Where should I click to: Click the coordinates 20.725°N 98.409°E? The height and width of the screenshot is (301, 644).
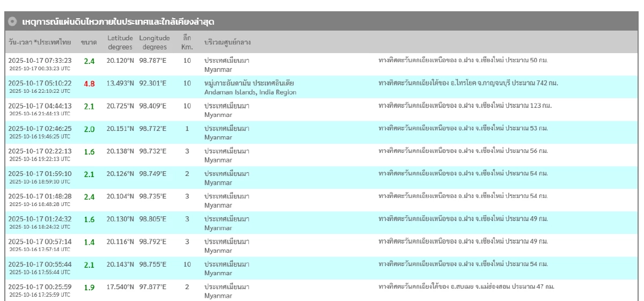click(136, 106)
